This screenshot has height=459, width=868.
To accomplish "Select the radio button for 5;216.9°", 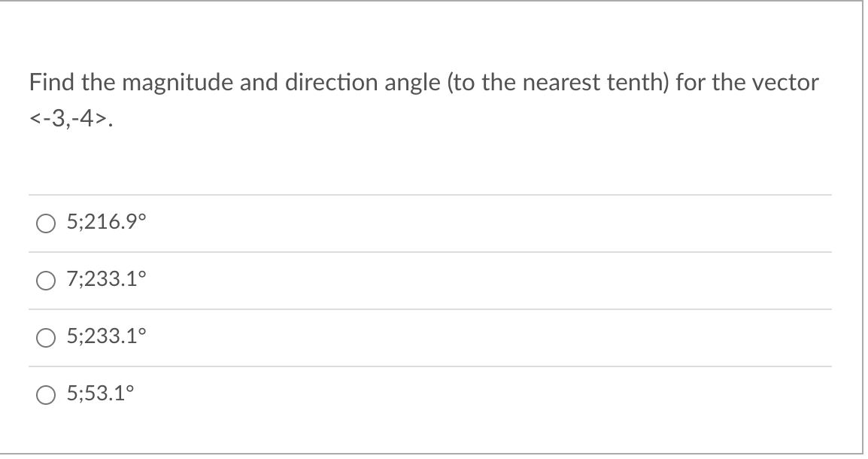I will click(46, 223).
